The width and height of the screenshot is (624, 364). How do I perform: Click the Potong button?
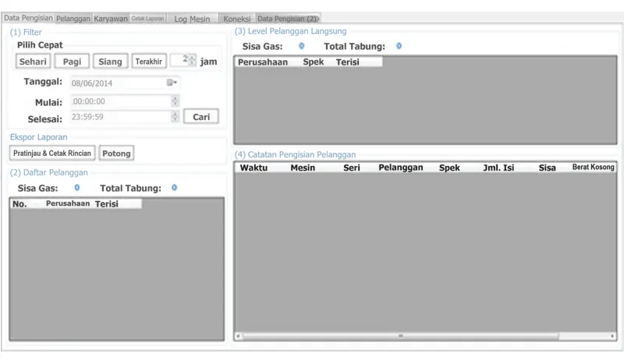tap(116, 153)
